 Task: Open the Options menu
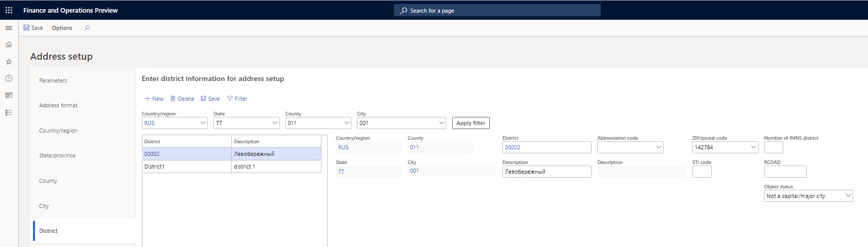click(x=62, y=28)
